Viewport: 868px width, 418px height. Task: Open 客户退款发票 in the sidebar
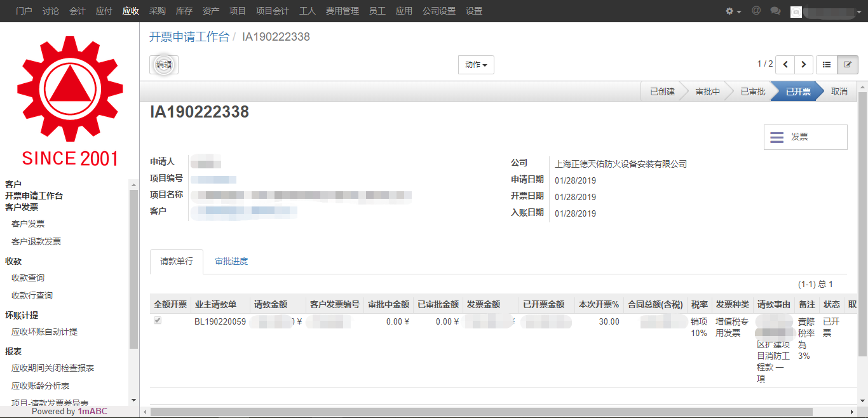pos(36,241)
